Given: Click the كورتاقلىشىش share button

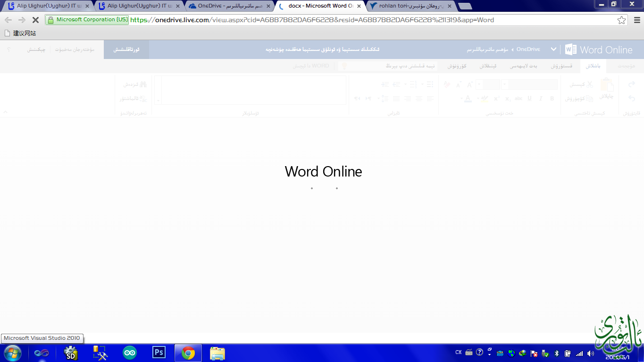Looking at the screenshot, I should click(126, 50).
